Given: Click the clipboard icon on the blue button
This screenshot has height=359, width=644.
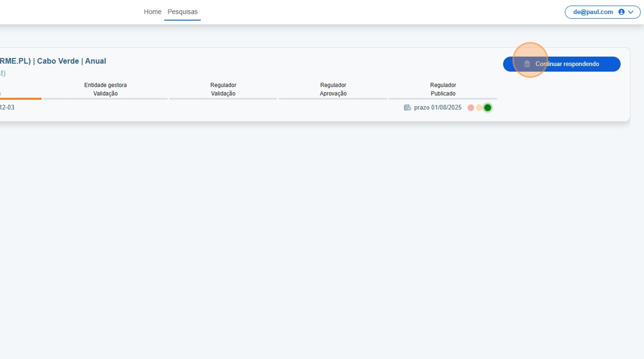Looking at the screenshot, I should [x=527, y=63].
